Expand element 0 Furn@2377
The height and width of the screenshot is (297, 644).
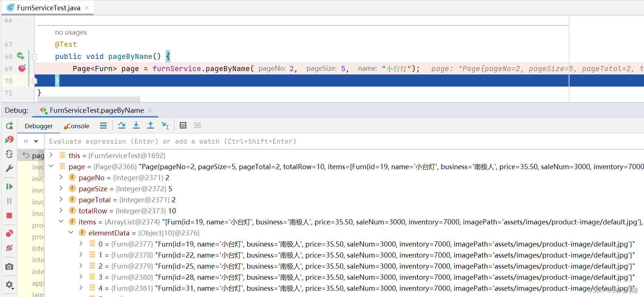tap(81, 244)
